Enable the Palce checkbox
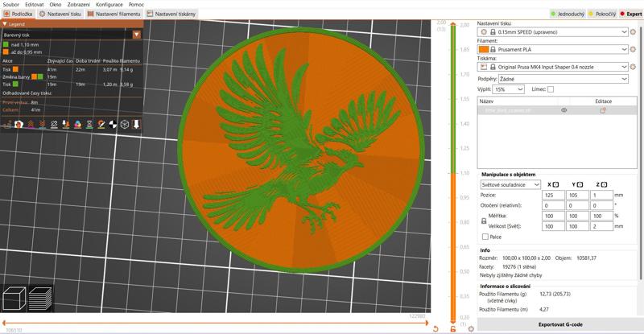 pyautogui.click(x=485, y=237)
